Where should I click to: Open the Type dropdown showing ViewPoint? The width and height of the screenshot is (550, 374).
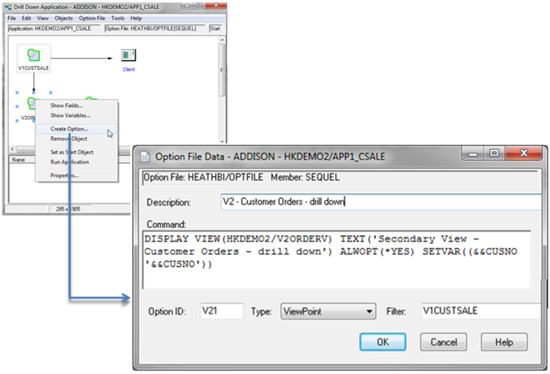point(328,311)
